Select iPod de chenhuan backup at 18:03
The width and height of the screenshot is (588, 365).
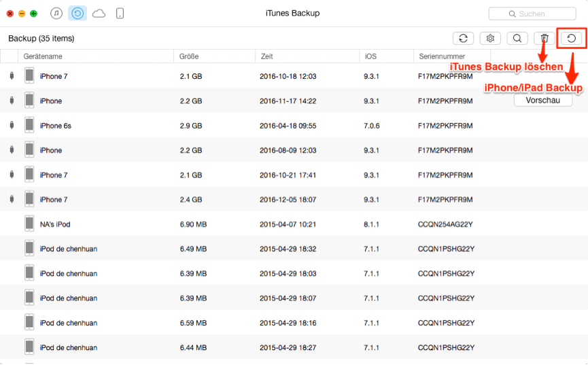point(294,273)
